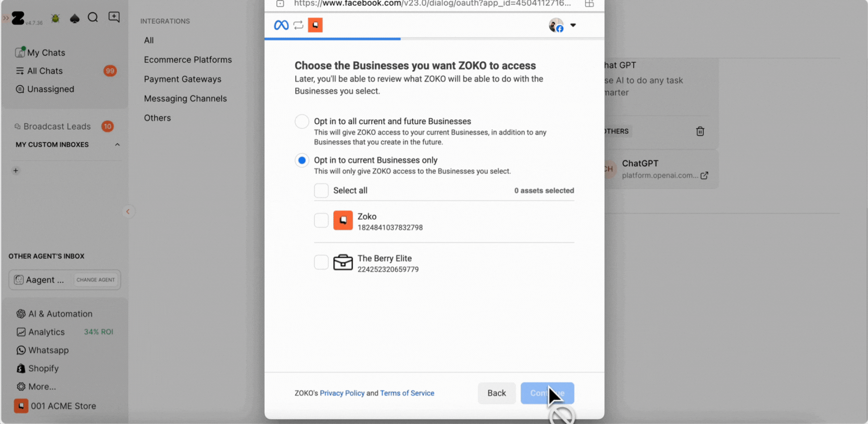Click the swap arrows icon in dialog header
The width and height of the screenshot is (868, 424).
299,25
